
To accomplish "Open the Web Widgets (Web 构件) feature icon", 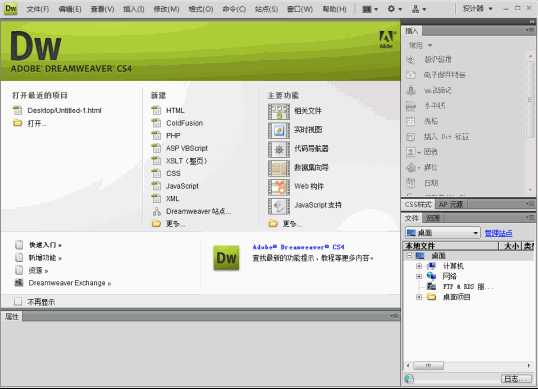I will tap(279, 187).
